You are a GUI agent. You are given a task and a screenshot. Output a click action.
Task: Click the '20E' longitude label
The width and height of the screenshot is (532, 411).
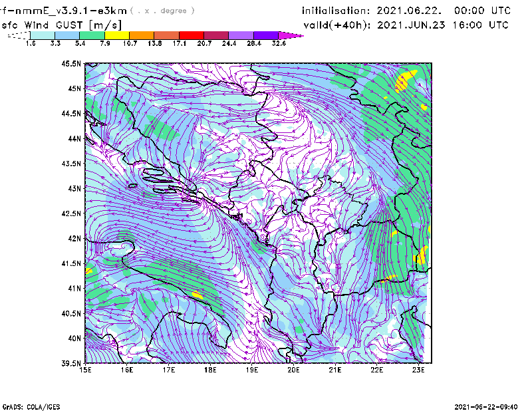(293, 370)
